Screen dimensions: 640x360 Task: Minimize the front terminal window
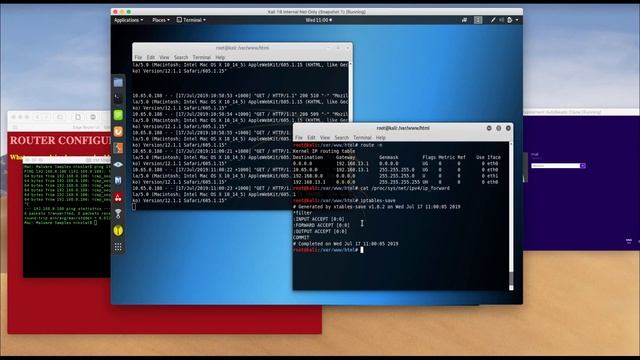[489, 128]
